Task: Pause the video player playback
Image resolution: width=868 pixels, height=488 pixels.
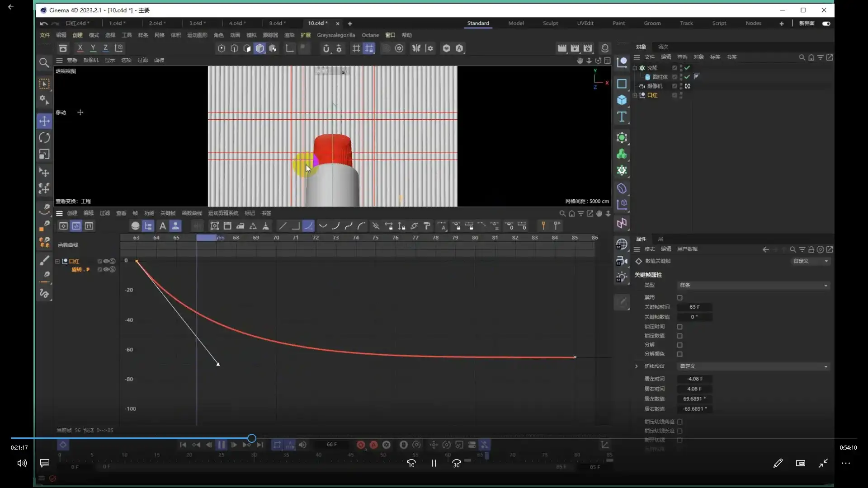Action: pos(434,463)
